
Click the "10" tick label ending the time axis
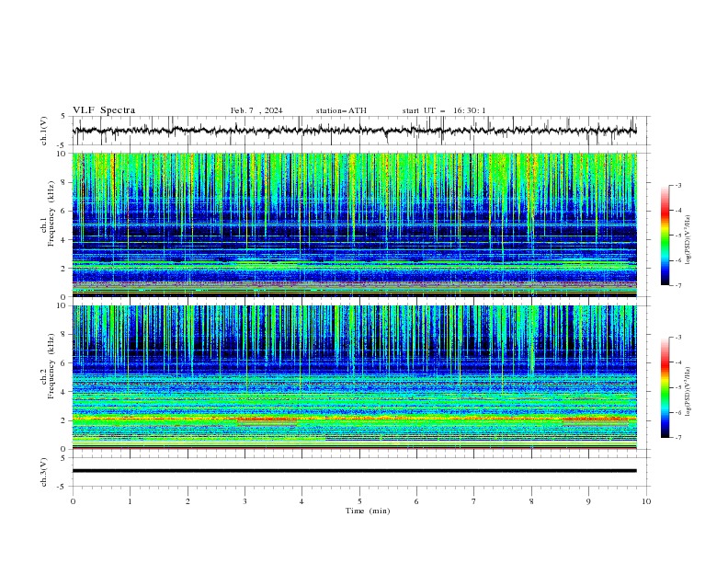[x=646, y=501]
